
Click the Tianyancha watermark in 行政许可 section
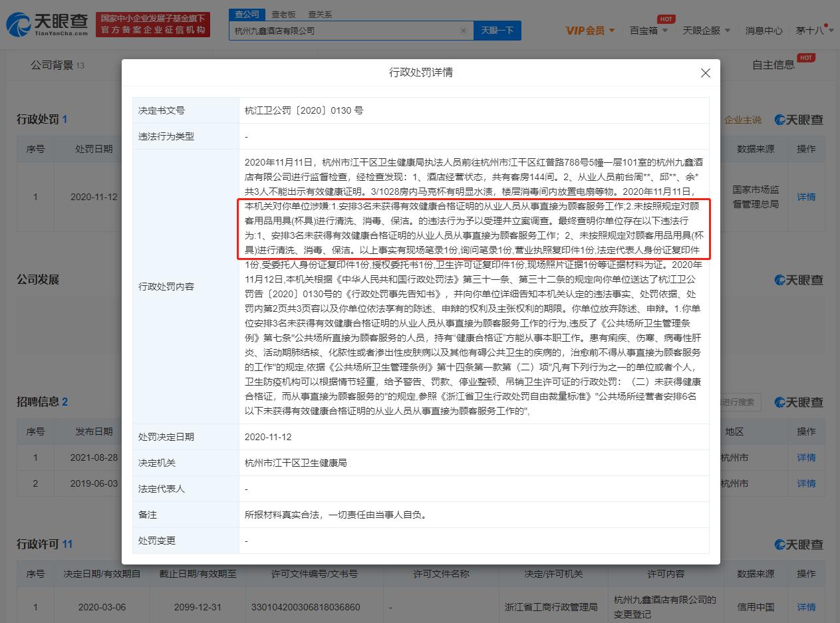pyautogui.click(x=797, y=544)
